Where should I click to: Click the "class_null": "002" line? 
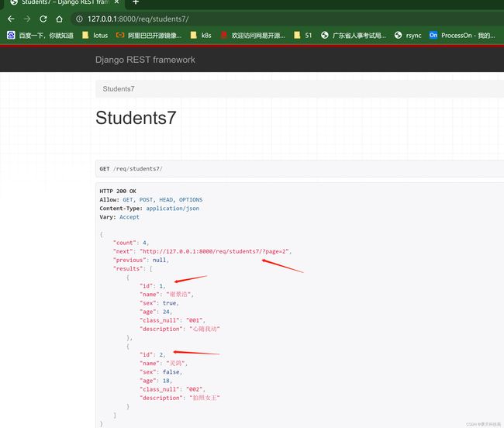point(172,389)
